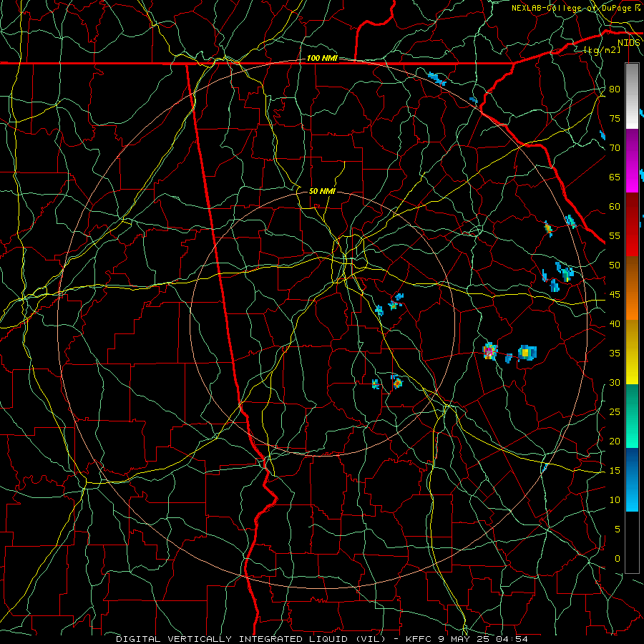Image resolution: width=644 pixels, height=644 pixels.
Task: Select the purple-magenta segment of color scale
Action: pos(632,161)
